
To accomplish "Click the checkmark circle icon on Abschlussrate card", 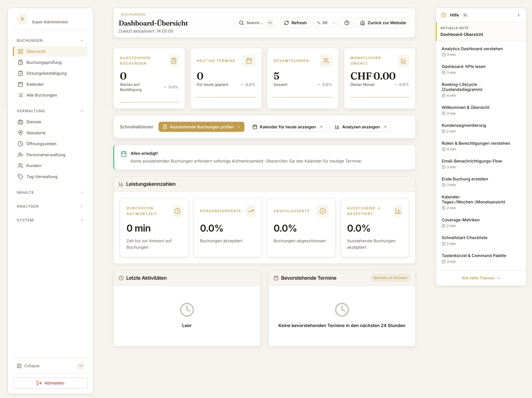I will (x=322, y=211).
